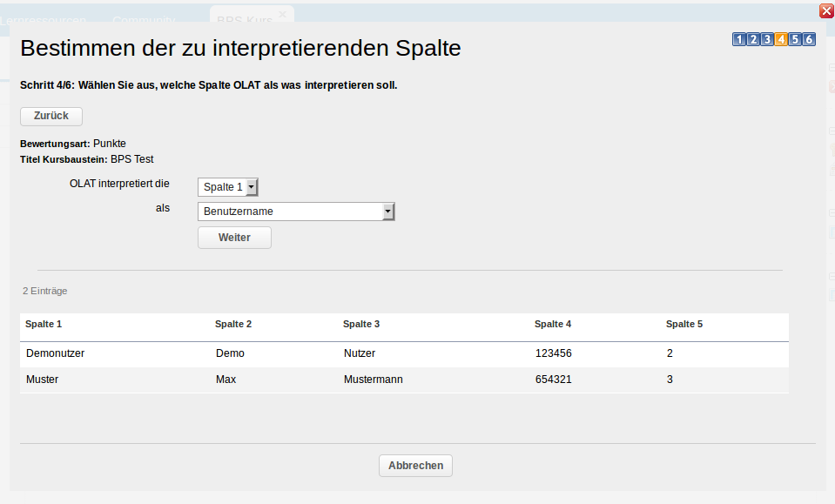Cancel the wizard with Abbrechen

tap(415, 465)
